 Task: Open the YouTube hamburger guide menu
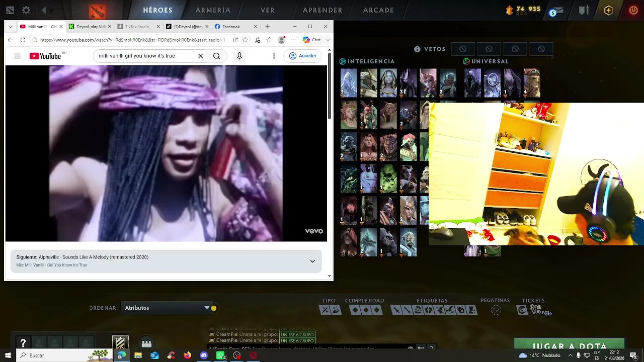18,56
